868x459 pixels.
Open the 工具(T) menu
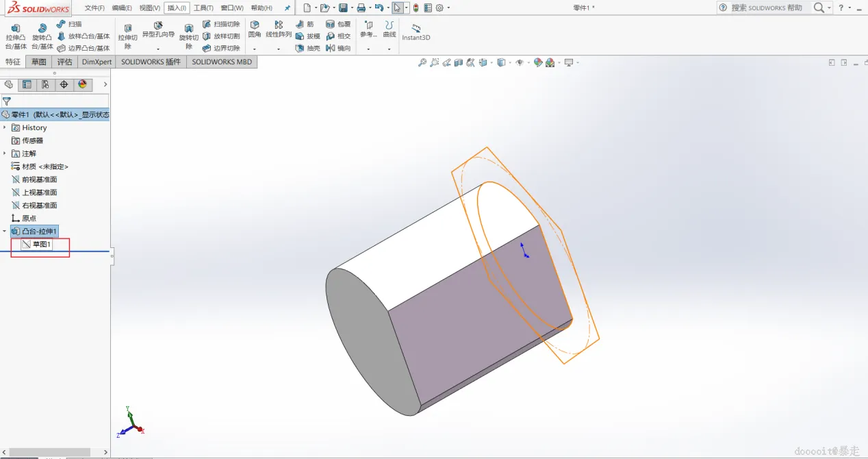(x=203, y=8)
